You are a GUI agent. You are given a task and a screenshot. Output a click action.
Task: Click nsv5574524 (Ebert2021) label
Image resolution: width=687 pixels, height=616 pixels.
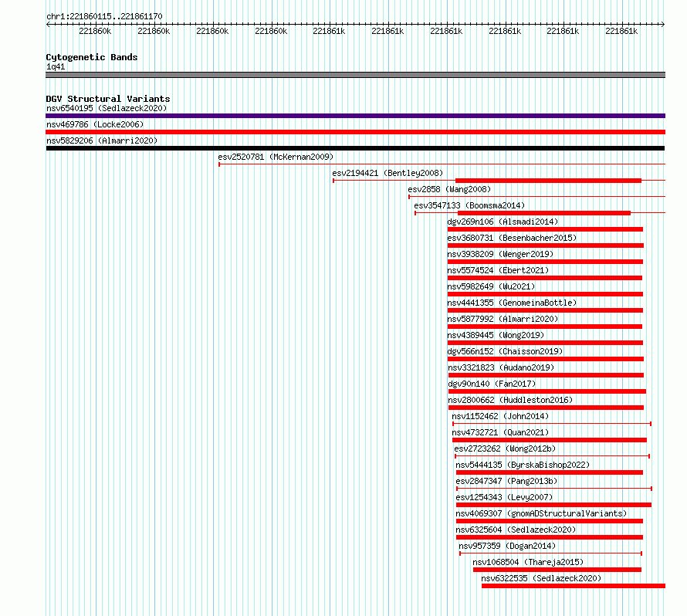(x=498, y=270)
